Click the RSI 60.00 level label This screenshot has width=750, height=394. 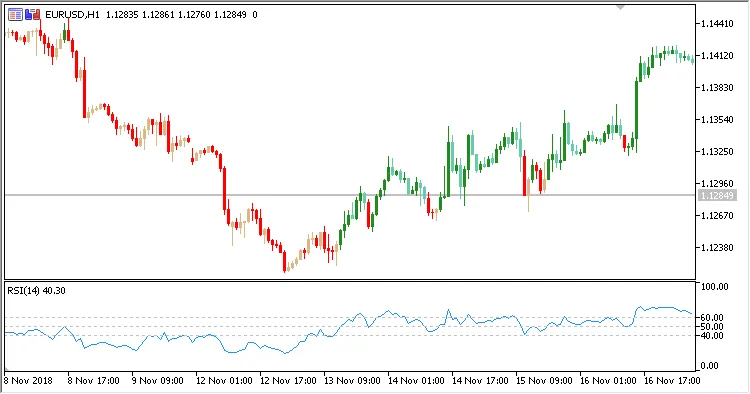712,317
